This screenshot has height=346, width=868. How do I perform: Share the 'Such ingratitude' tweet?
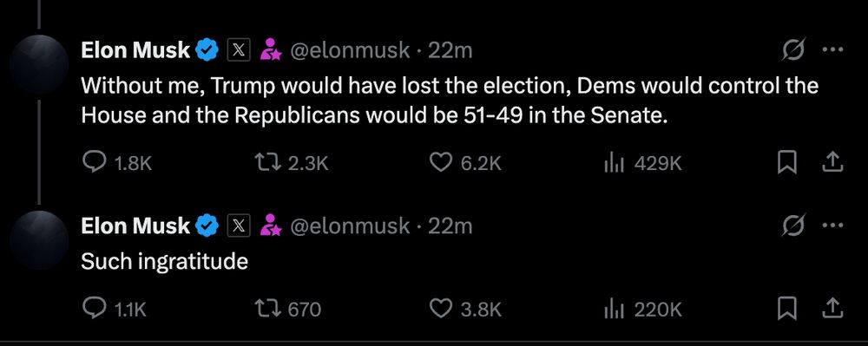point(832,309)
